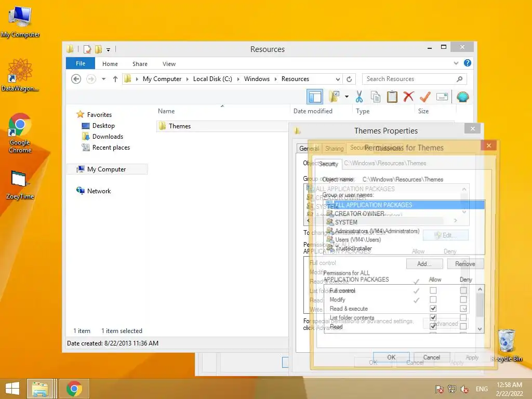Click Add... button in Permissions dialog

click(424, 263)
